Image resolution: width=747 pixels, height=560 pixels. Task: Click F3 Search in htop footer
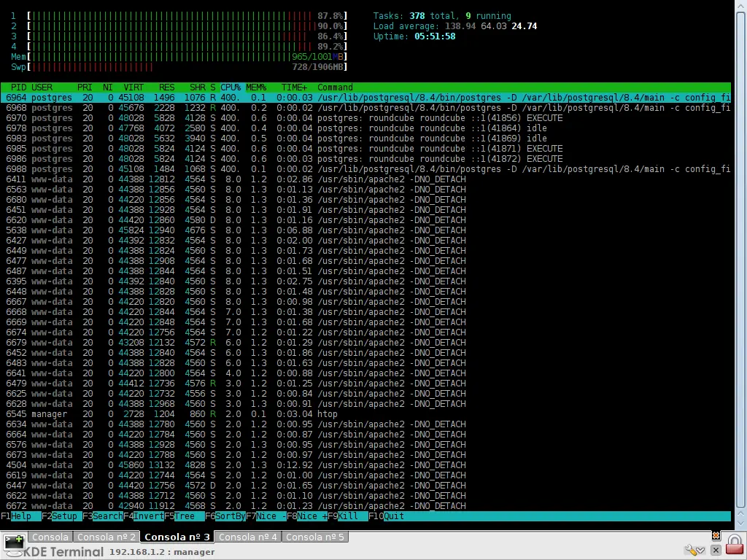[x=102, y=516]
